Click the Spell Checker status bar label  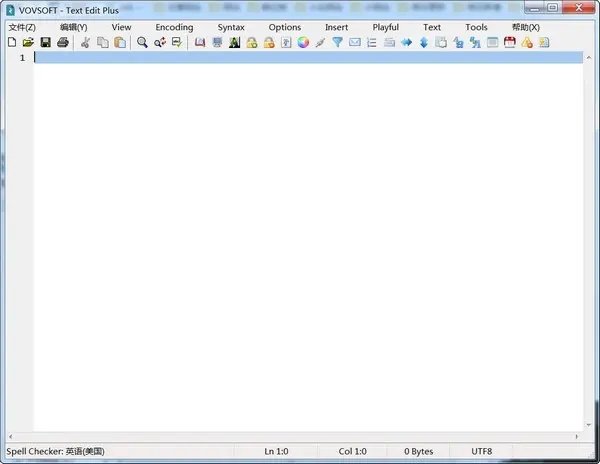pyautogui.click(x=61, y=452)
